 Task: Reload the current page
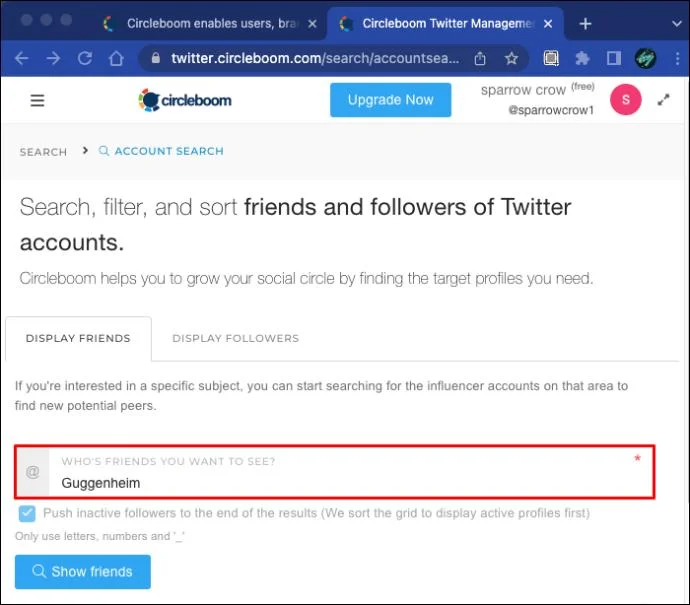pyautogui.click(x=85, y=58)
